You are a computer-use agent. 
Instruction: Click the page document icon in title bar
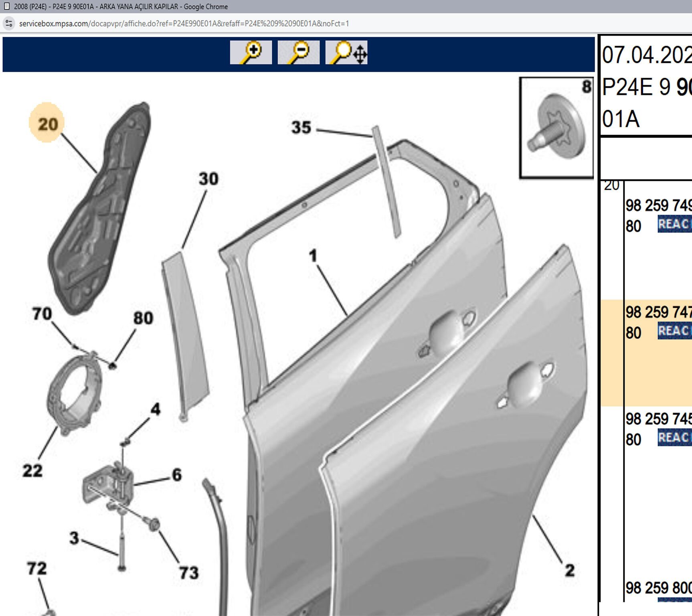pyautogui.click(x=6, y=6)
